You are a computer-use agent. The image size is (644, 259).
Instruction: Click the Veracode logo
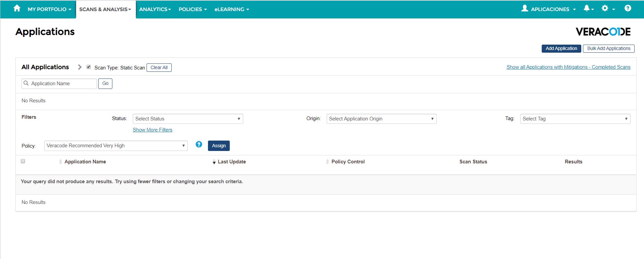[x=603, y=32]
